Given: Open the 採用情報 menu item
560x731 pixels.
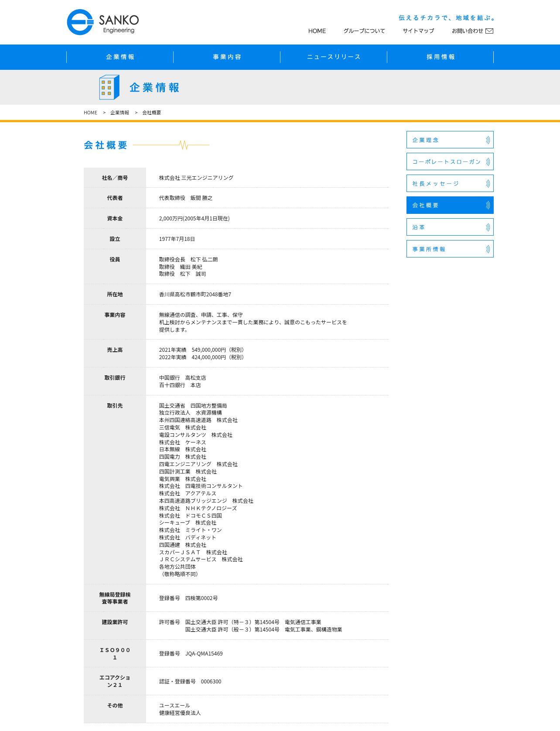Looking at the screenshot, I should 440,57.
